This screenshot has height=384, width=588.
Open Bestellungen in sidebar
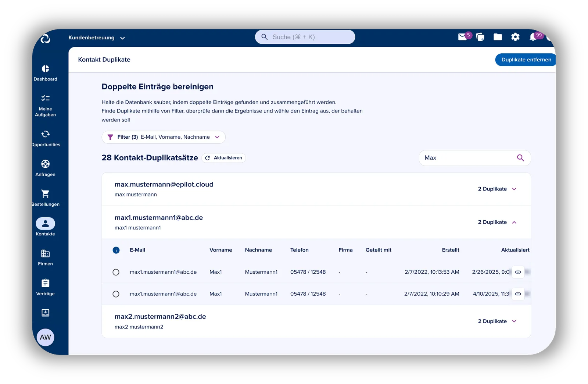pos(46,198)
